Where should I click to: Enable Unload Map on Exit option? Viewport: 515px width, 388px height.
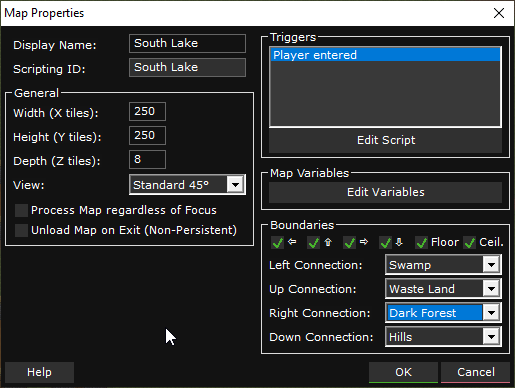click(21, 230)
